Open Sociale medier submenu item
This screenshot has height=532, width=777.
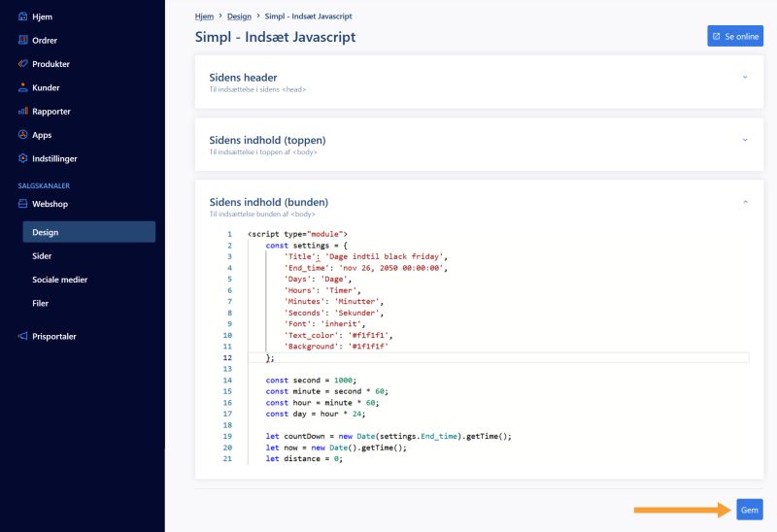(59, 280)
